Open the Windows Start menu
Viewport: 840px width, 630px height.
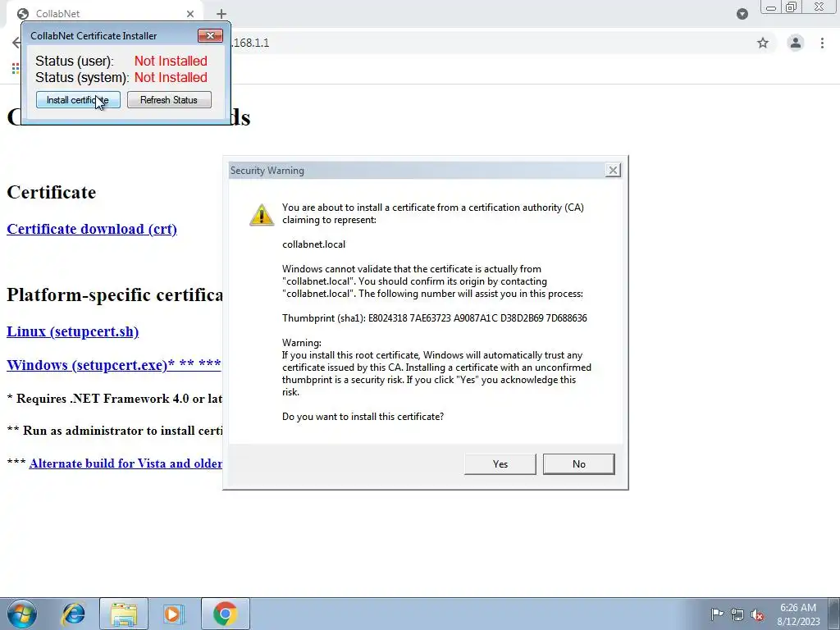[x=22, y=614]
